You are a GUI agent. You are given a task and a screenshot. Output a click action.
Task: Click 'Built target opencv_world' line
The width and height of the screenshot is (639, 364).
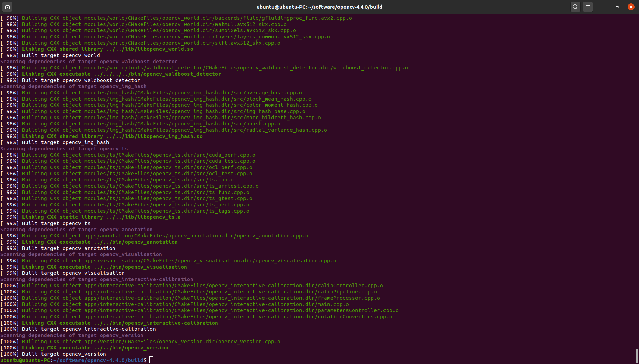coord(50,55)
